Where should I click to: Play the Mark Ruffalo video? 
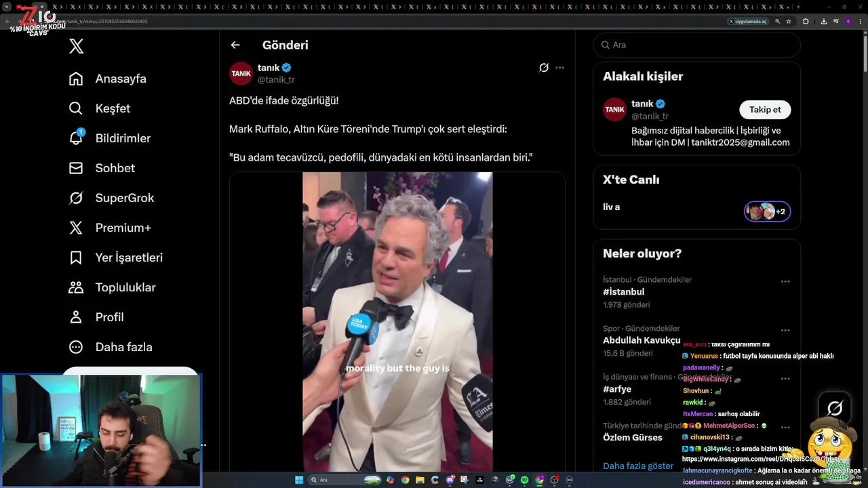tap(397, 321)
